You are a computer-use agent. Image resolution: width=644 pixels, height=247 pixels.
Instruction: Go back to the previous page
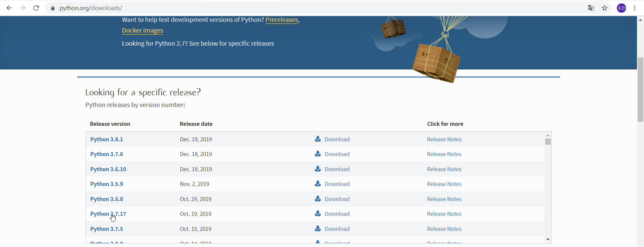point(9,8)
